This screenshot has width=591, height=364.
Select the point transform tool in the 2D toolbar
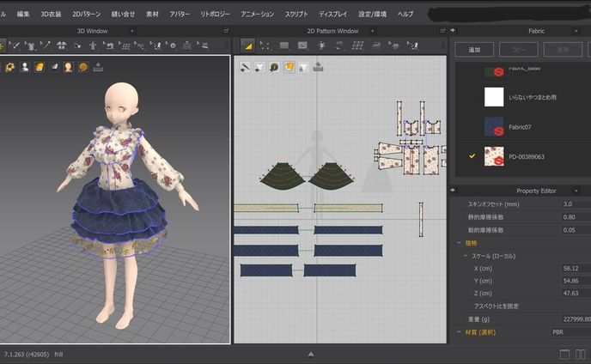(x=265, y=45)
